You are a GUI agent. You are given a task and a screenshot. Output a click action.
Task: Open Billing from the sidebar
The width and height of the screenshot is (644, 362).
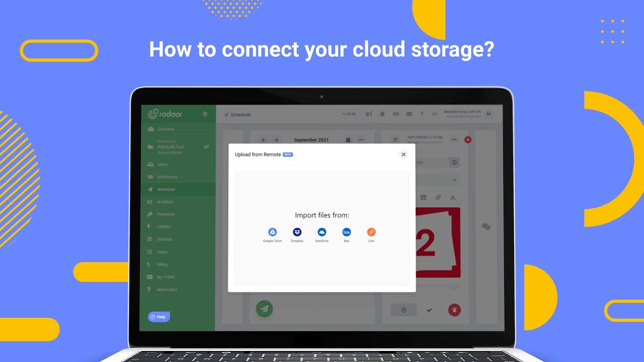(x=162, y=264)
